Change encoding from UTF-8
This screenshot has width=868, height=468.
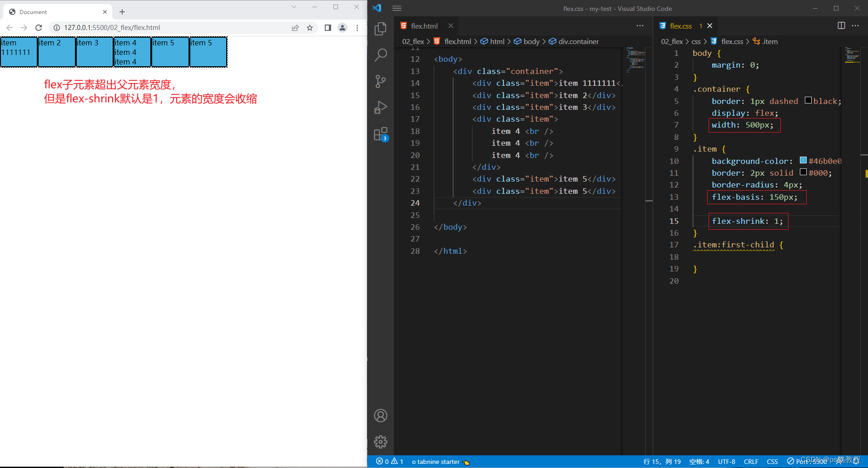(726, 462)
